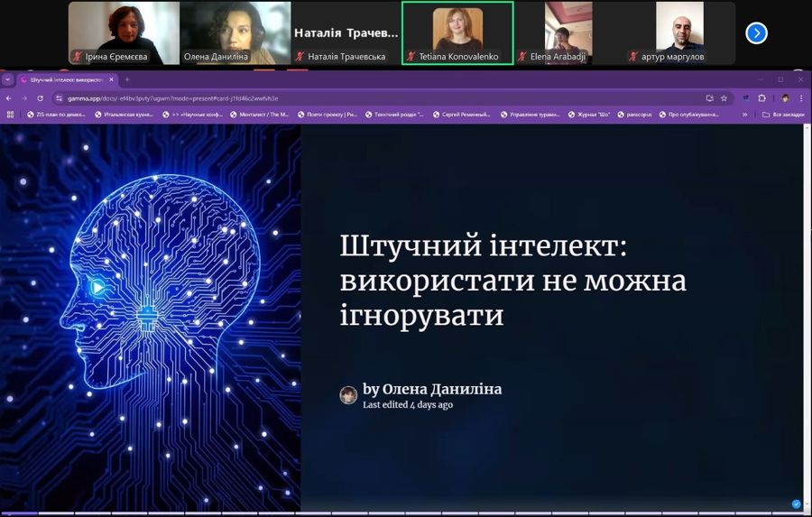The width and height of the screenshot is (812, 517).
Task: Click muted mic icon beside Наталія Трачевська
Action: pyautogui.click(x=300, y=57)
